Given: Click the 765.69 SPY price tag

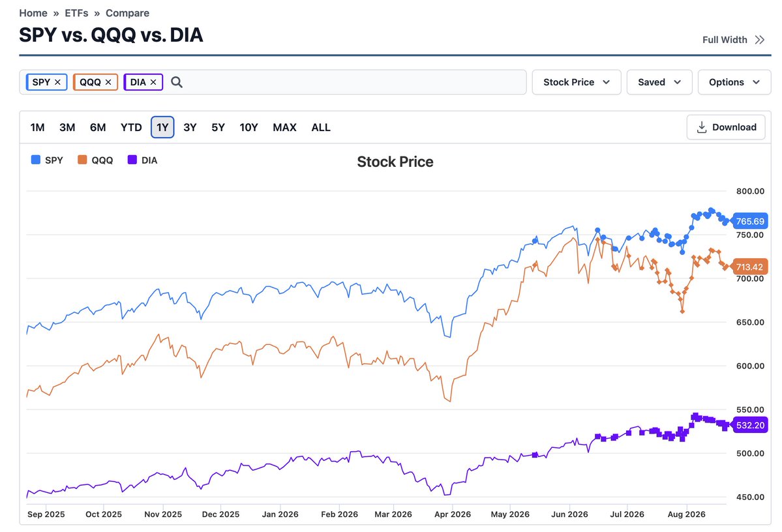Looking at the screenshot, I should click(x=749, y=222).
